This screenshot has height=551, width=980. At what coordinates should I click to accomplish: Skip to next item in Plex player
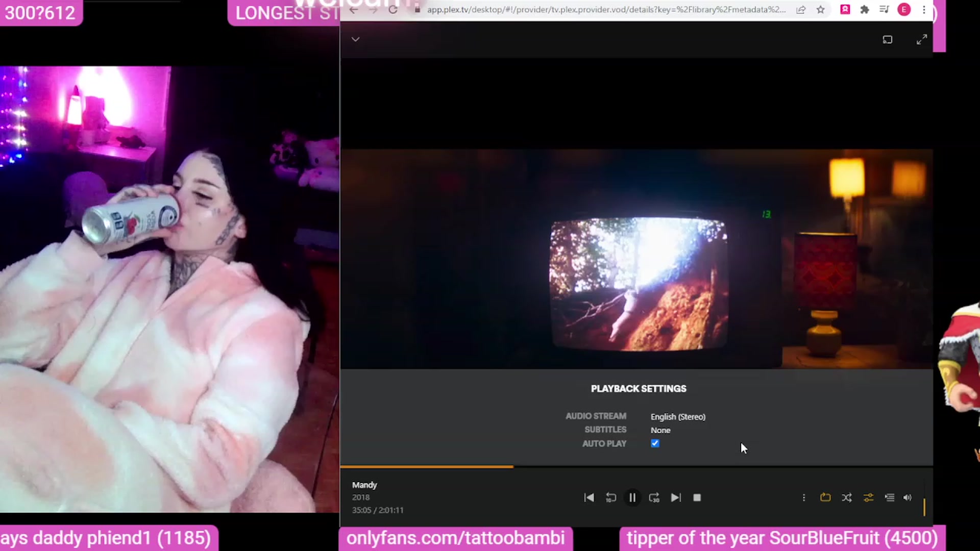point(675,497)
